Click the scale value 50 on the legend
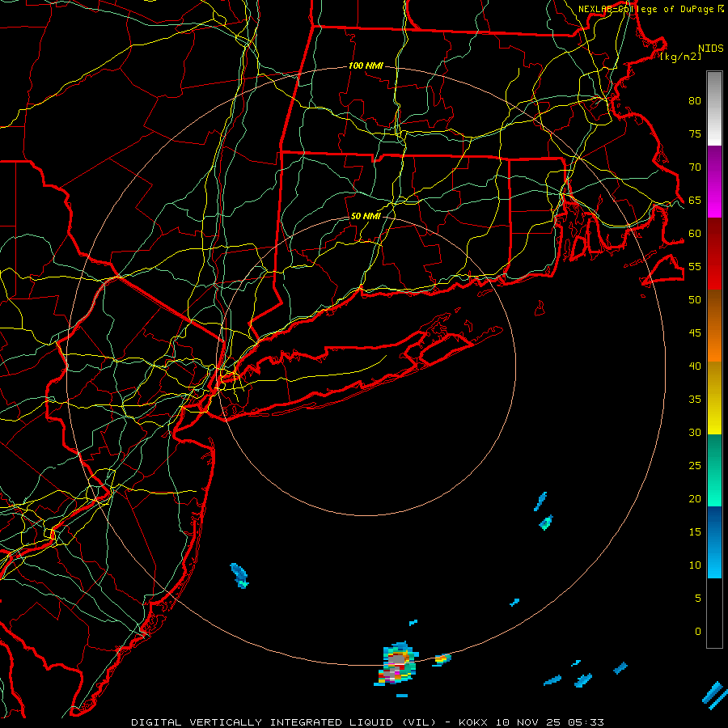 coord(695,300)
